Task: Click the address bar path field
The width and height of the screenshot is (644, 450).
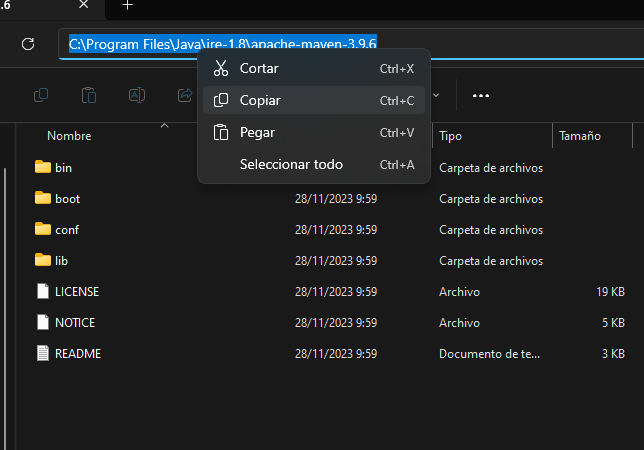Action: (351, 44)
